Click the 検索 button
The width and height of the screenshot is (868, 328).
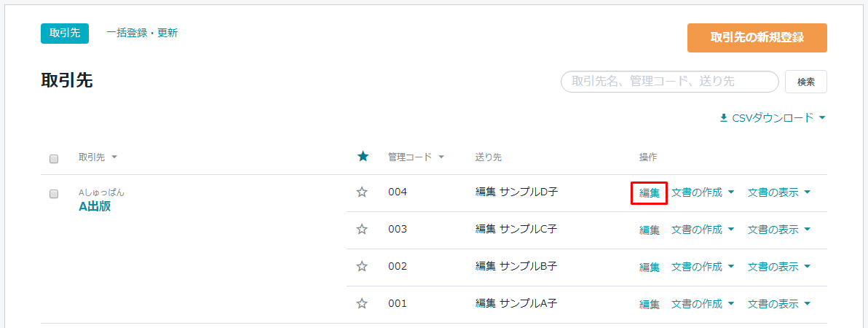click(806, 82)
